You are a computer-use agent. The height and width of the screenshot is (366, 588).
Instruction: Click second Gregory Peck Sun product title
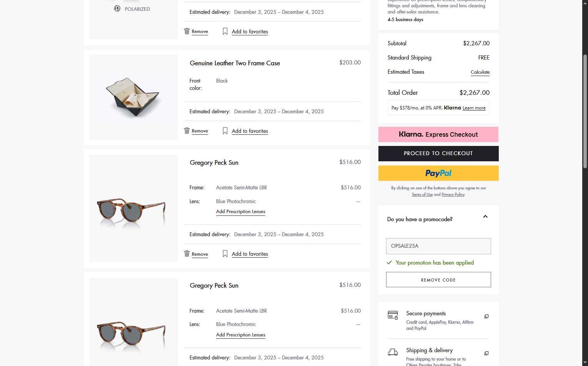(214, 286)
